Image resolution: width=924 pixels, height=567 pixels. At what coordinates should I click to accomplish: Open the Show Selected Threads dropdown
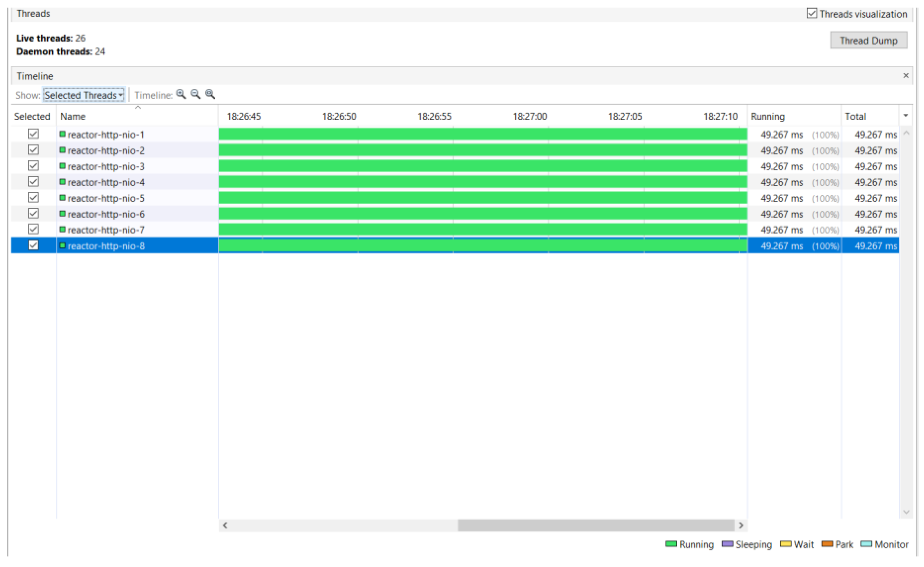coord(84,95)
